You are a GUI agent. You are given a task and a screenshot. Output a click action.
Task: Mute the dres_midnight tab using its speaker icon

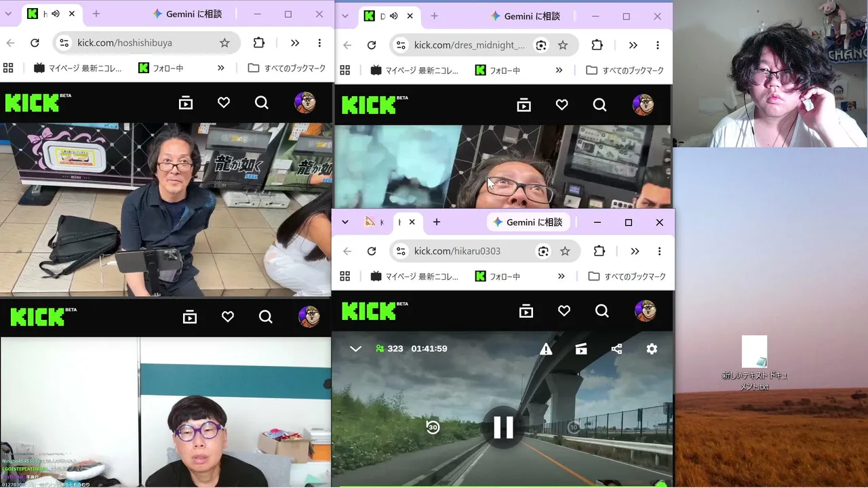(x=393, y=16)
